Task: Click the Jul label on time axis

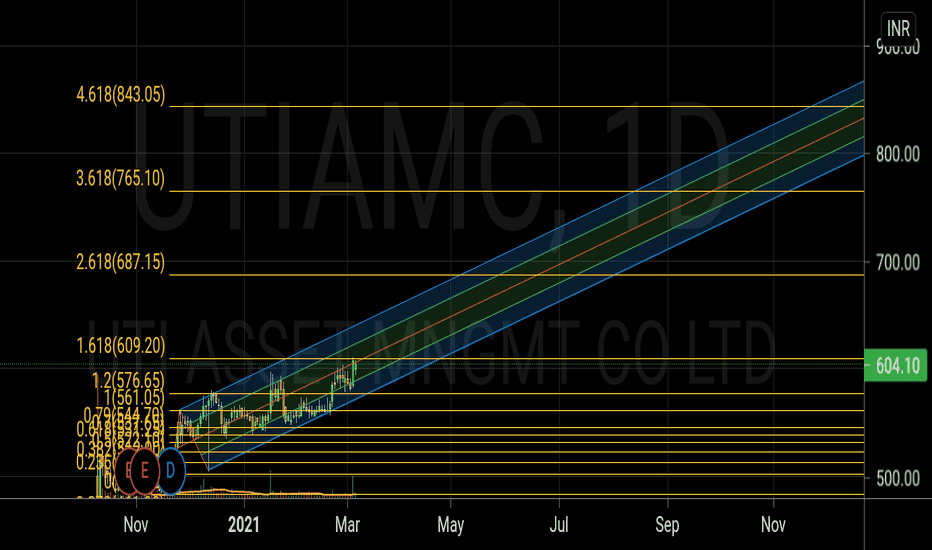Action: (x=559, y=524)
